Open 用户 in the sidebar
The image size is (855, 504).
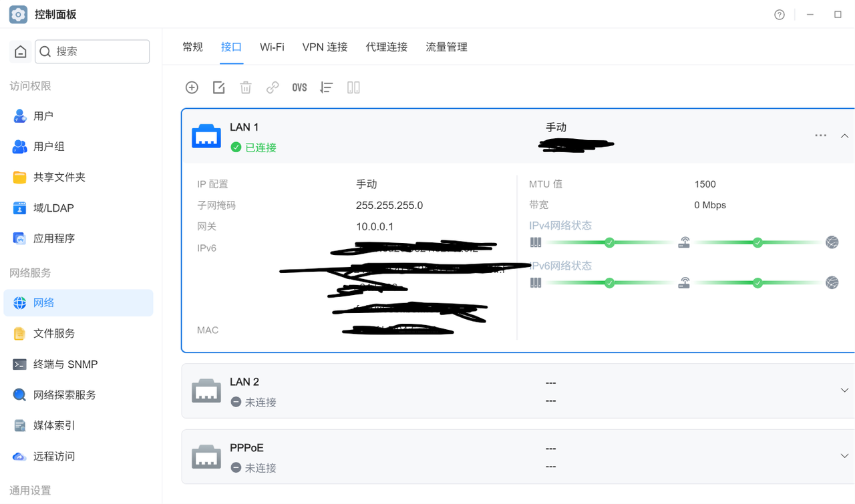[x=78, y=116]
